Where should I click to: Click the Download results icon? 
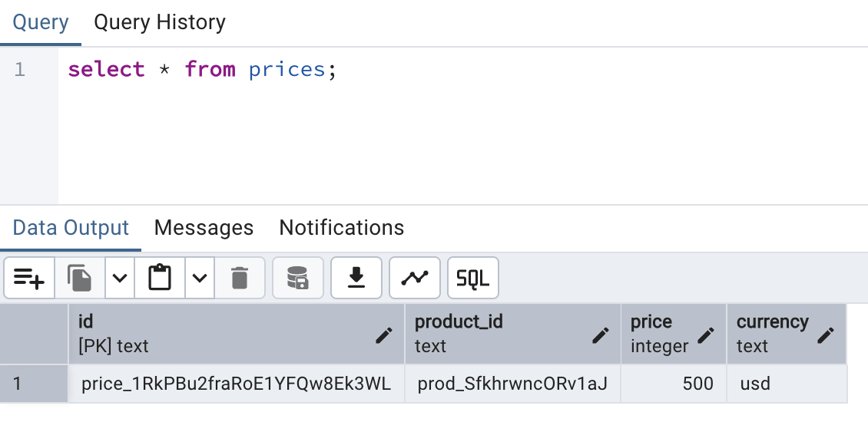(x=356, y=278)
